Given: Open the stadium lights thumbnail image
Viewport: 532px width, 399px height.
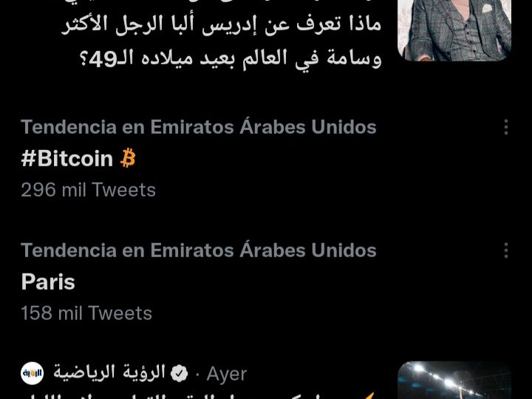Looking at the screenshot, I should (x=454, y=381).
